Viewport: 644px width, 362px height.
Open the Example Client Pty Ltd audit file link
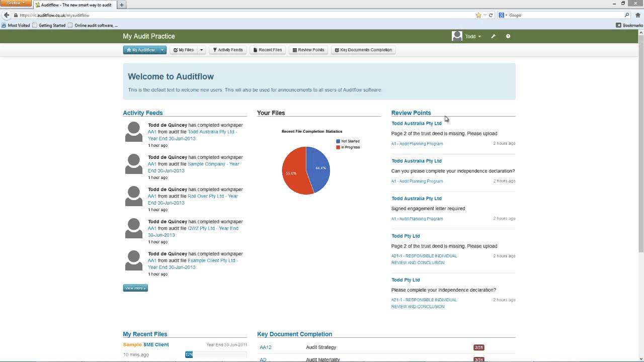pos(192,263)
